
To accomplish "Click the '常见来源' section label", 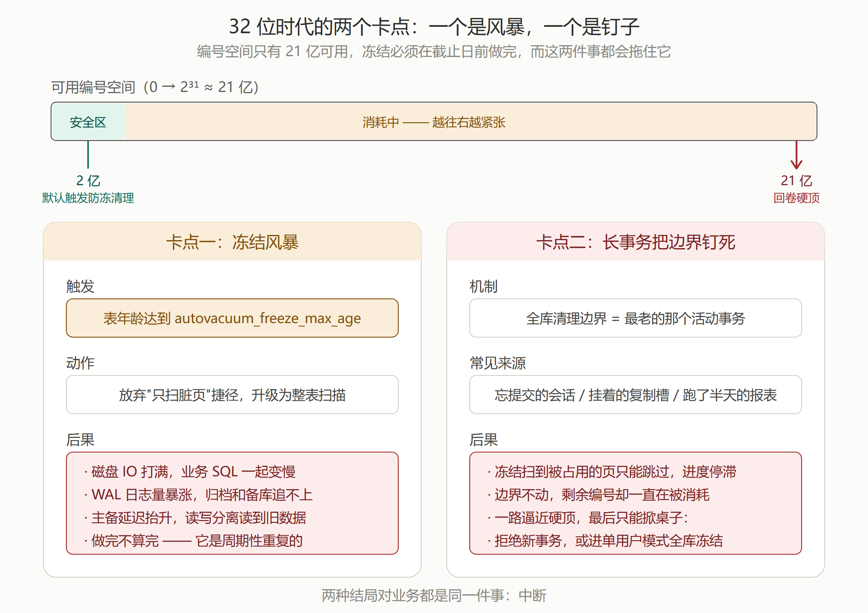I will pyautogui.click(x=498, y=363).
